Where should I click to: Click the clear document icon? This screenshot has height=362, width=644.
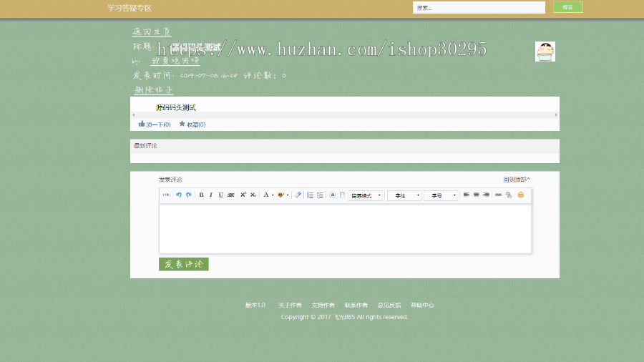[343, 195]
